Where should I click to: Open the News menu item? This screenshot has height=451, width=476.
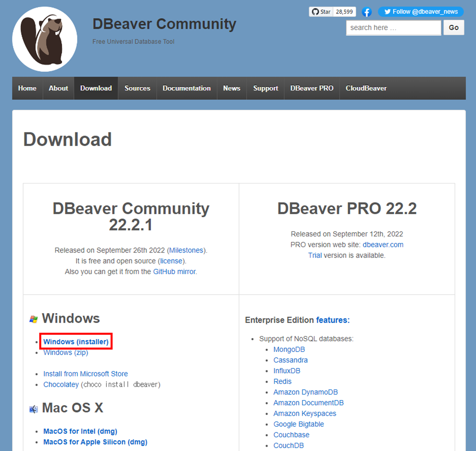click(x=232, y=88)
